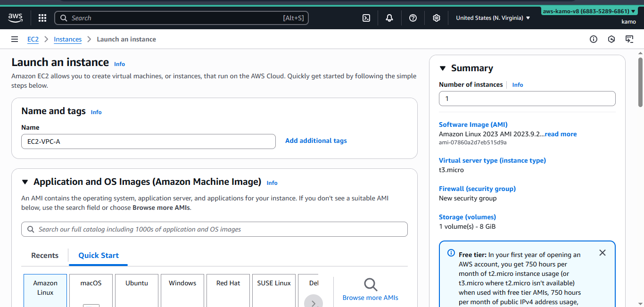The width and height of the screenshot is (644, 307).
Task: Open the navigation hamburger menu
Action: click(15, 39)
